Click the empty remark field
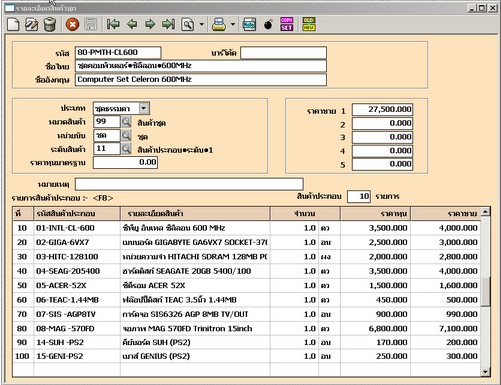Viewport: 501px width, 385px height. click(x=189, y=184)
